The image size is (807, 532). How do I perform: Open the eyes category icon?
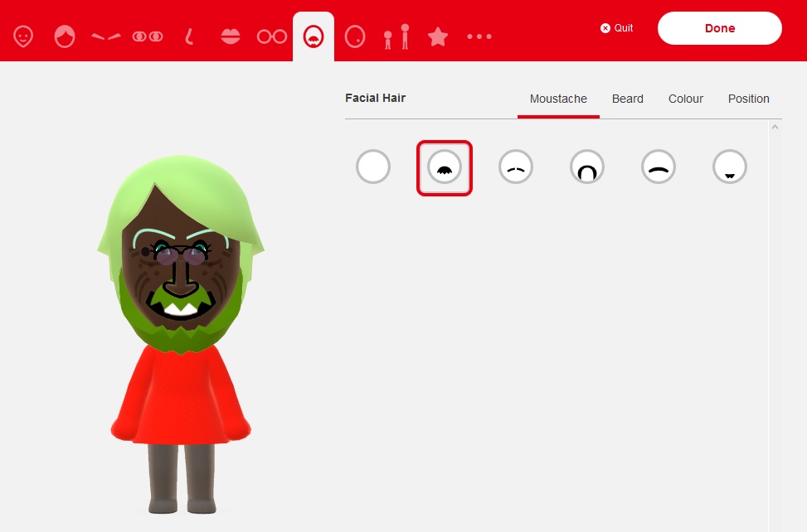[148, 36]
